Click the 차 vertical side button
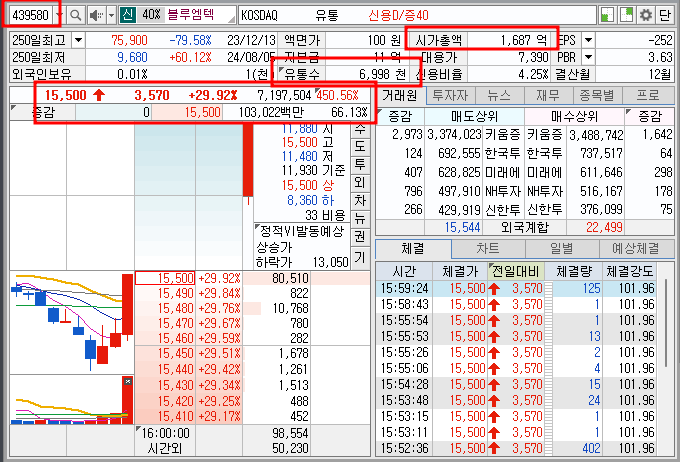The height and width of the screenshot is (462, 680). [x=360, y=201]
